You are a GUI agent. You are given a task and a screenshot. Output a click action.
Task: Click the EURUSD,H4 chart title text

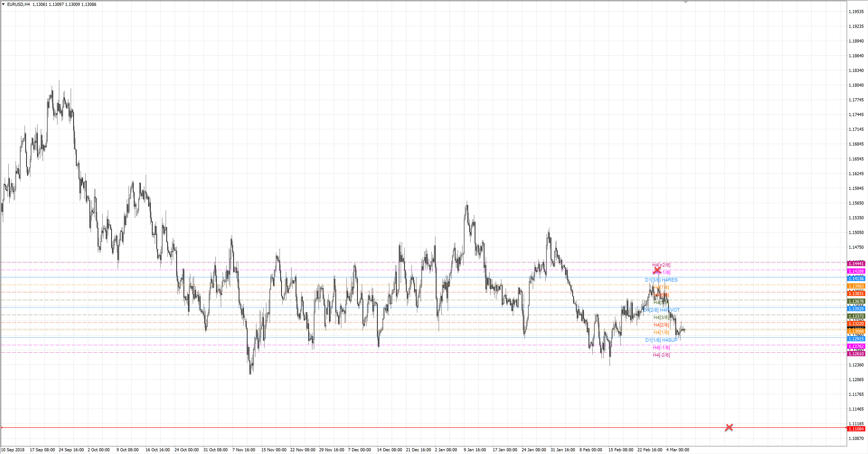pos(19,4)
